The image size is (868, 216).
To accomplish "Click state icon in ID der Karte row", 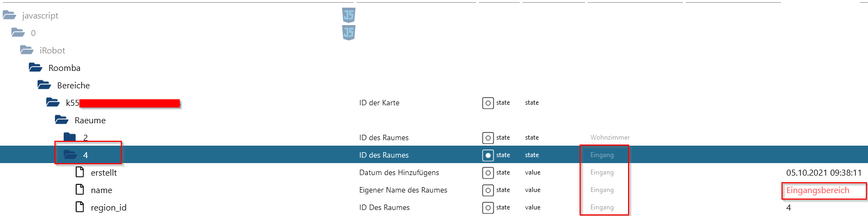I will pos(488,103).
